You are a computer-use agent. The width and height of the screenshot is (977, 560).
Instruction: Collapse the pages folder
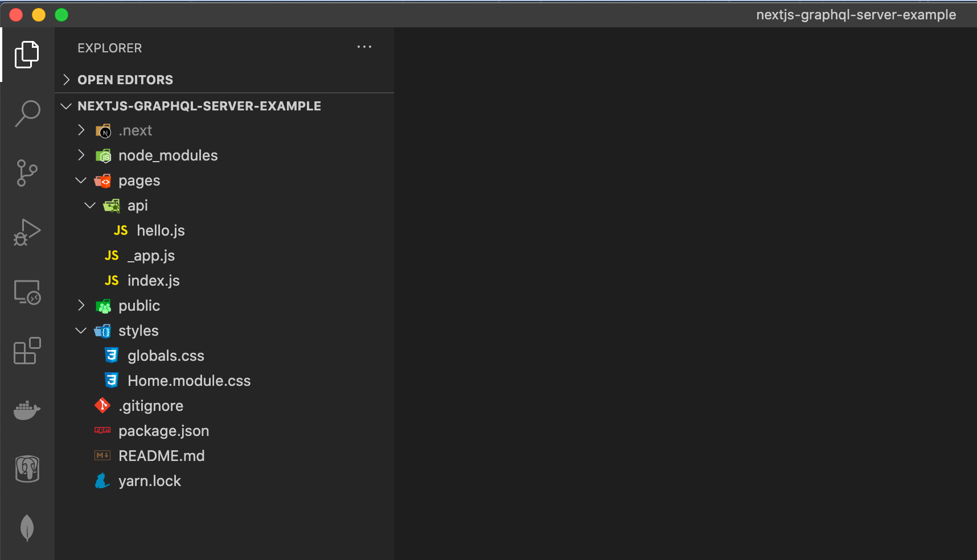tap(139, 180)
